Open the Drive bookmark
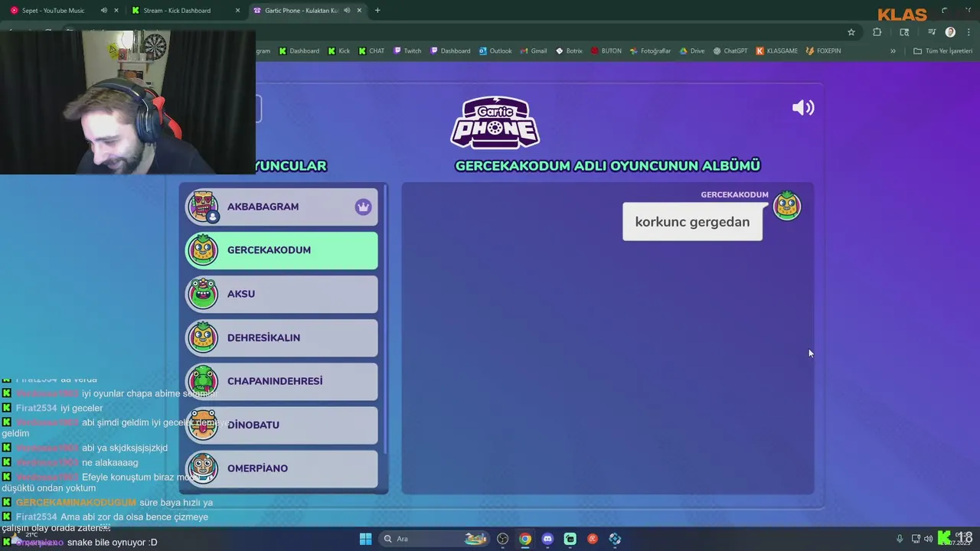980x551 pixels. (x=691, y=51)
